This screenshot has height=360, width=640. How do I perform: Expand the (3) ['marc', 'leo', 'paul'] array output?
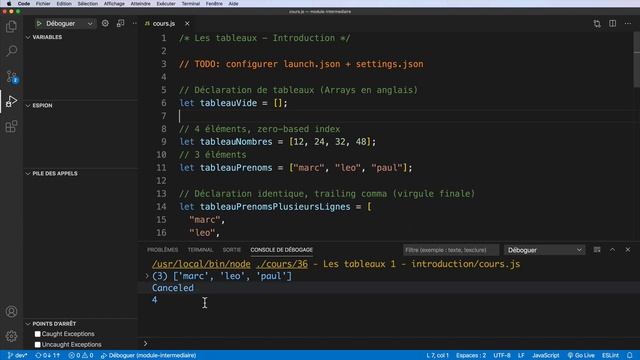147,276
